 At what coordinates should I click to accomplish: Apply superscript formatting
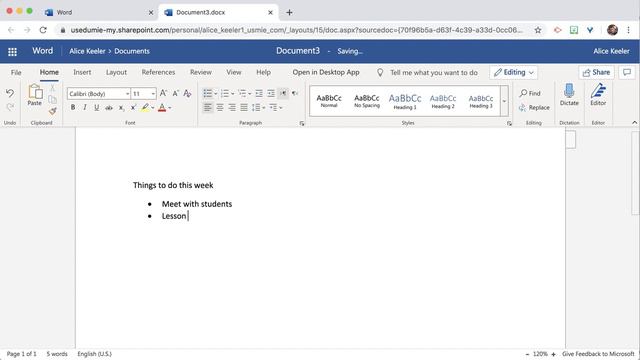pos(133,108)
